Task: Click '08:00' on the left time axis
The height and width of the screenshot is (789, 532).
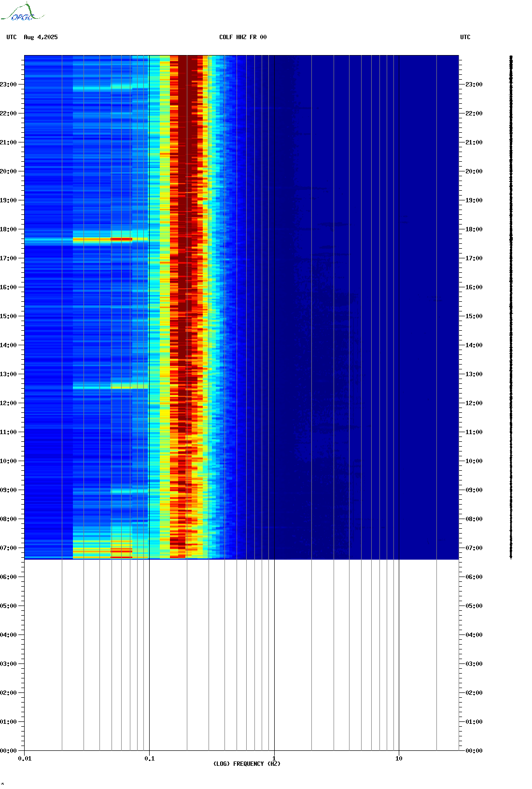Action: pos(8,519)
